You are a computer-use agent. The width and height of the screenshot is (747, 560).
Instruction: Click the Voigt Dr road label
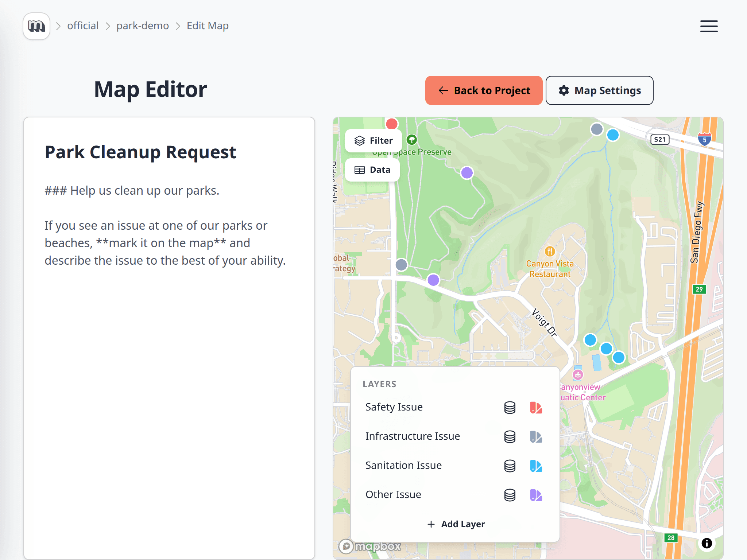coord(544,322)
